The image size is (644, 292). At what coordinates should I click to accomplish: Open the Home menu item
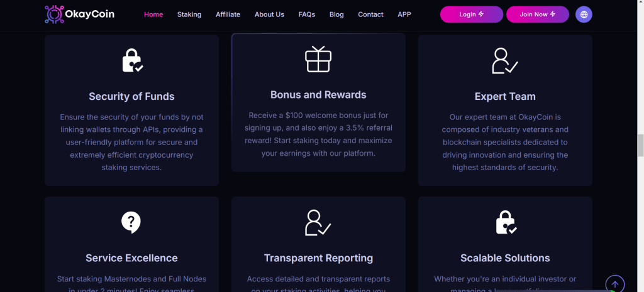153,14
